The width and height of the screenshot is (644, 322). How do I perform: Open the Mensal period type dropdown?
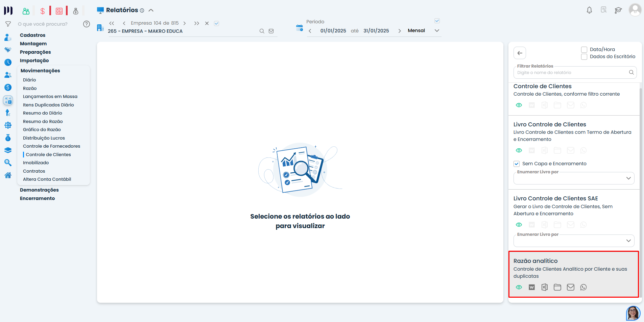[424, 31]
